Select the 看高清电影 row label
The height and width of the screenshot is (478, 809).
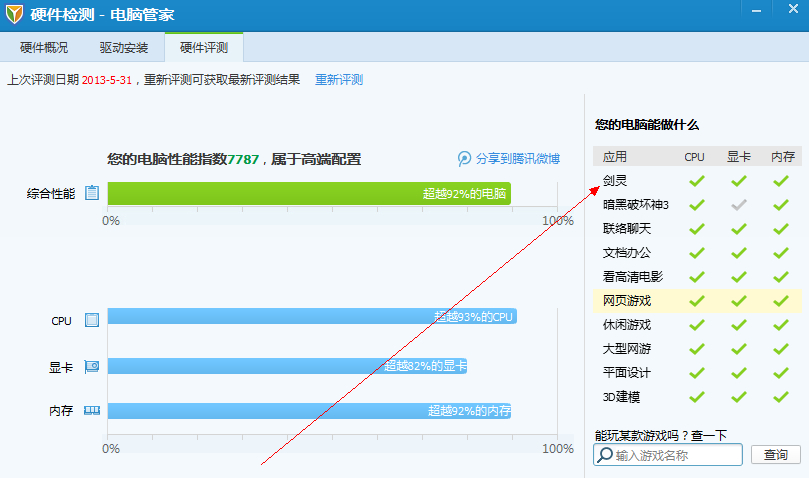point(633,277)
